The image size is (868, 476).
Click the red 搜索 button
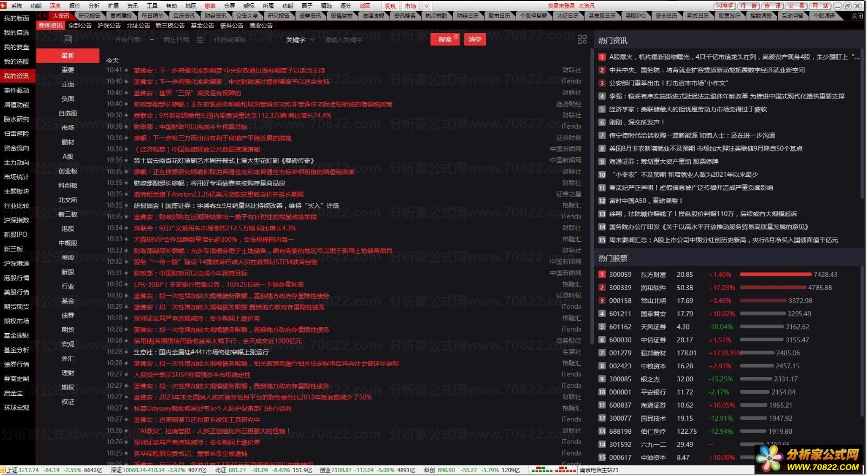(x=445, y=39)
